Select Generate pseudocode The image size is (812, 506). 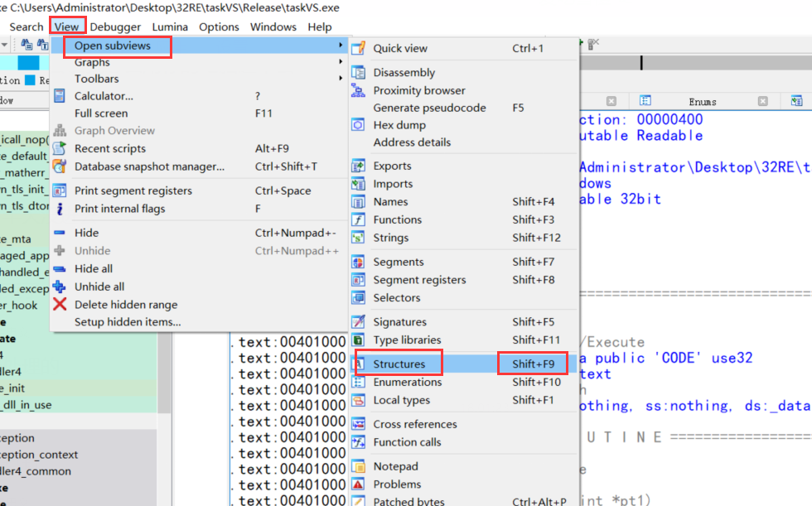point(463,108)
